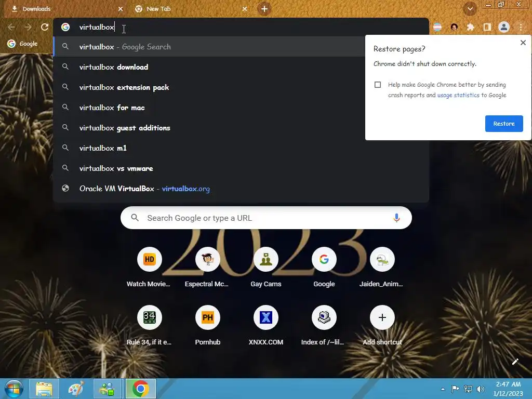Close the Downloads tab

[x=121, y=9]
